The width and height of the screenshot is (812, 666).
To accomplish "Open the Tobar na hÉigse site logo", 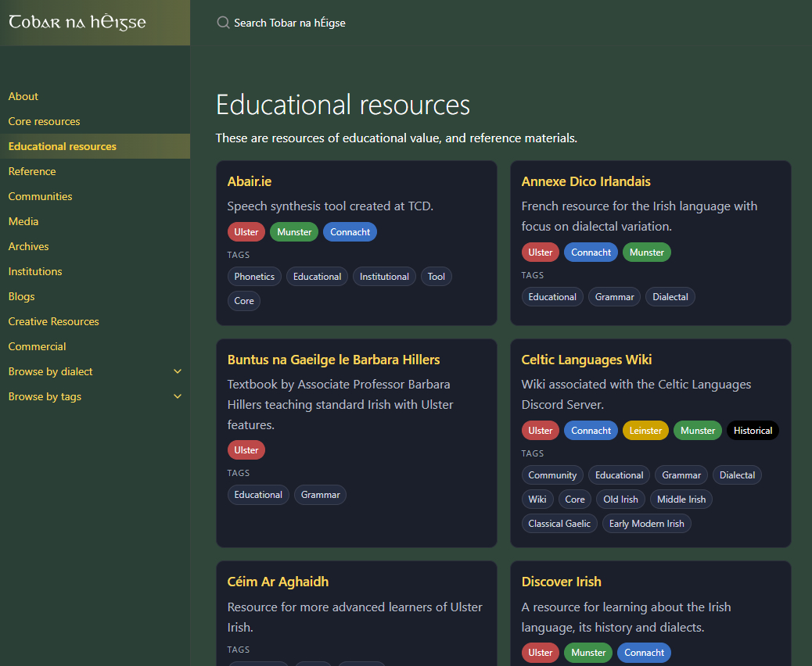I will [77, 22].
